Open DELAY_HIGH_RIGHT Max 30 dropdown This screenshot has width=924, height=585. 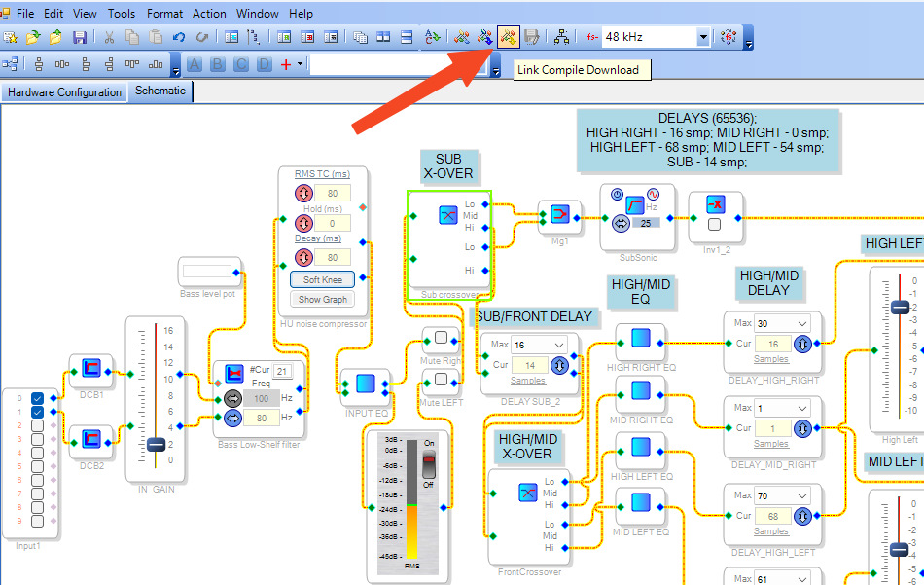802,324
